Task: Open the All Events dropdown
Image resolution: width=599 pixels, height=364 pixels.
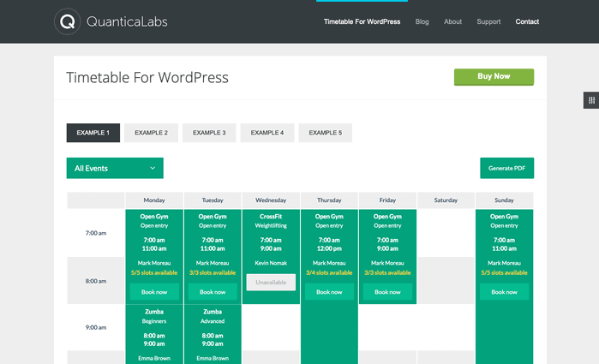Action: tap(115, 168)
